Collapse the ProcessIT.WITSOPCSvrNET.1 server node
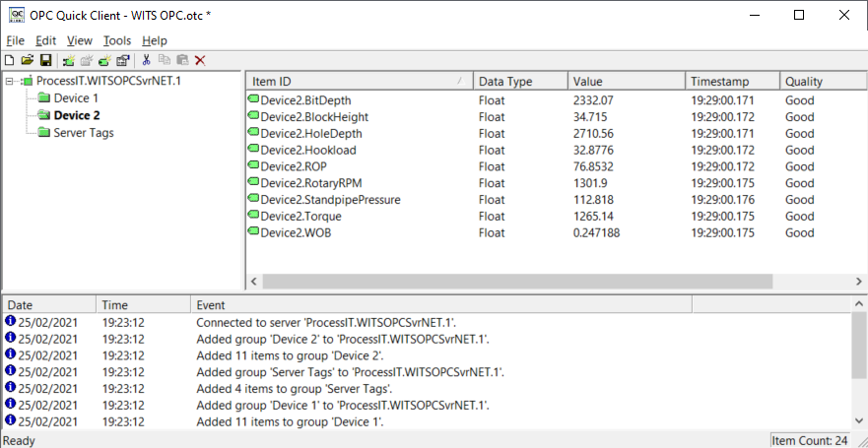 click(10, 82)
